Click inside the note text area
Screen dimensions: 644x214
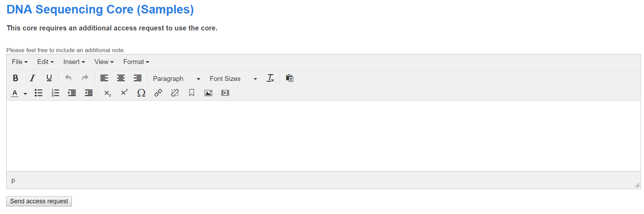point(323,136)
